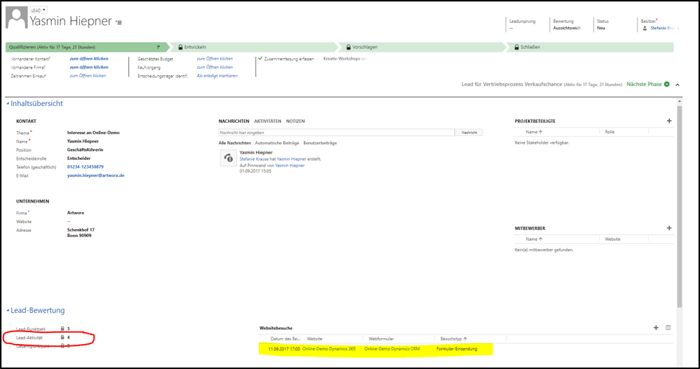Open the record menu icon beside Yasmin Hiepner
The image size is (700, 369).
pos(119,22)
